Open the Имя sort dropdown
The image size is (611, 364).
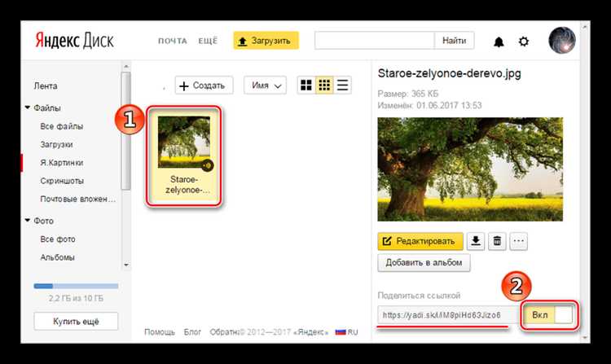tap(265, 86)
